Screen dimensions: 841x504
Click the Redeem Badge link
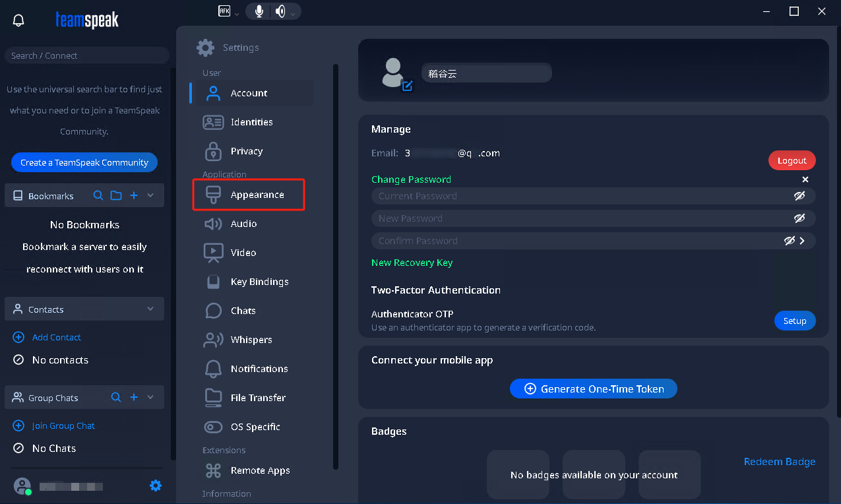pyautogui.click(x=779, y=462)
